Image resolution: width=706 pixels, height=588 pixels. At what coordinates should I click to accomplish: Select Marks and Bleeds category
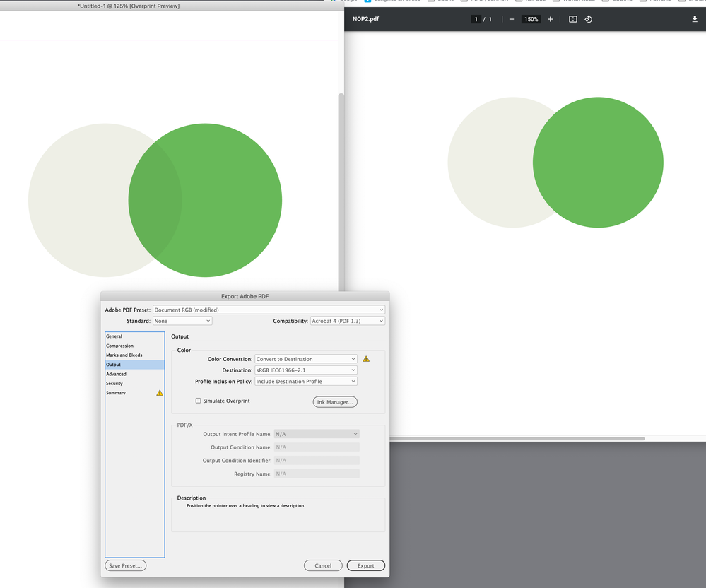point(134,355)
